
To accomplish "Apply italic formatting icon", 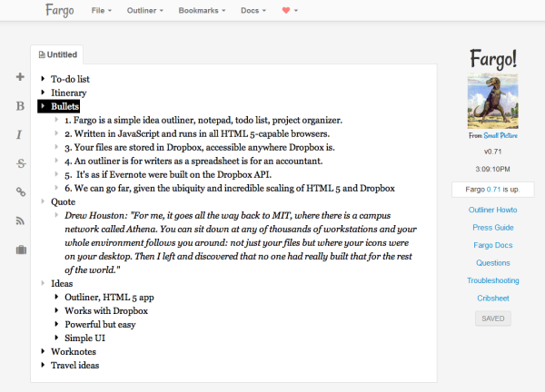I will tap(20, 135).
